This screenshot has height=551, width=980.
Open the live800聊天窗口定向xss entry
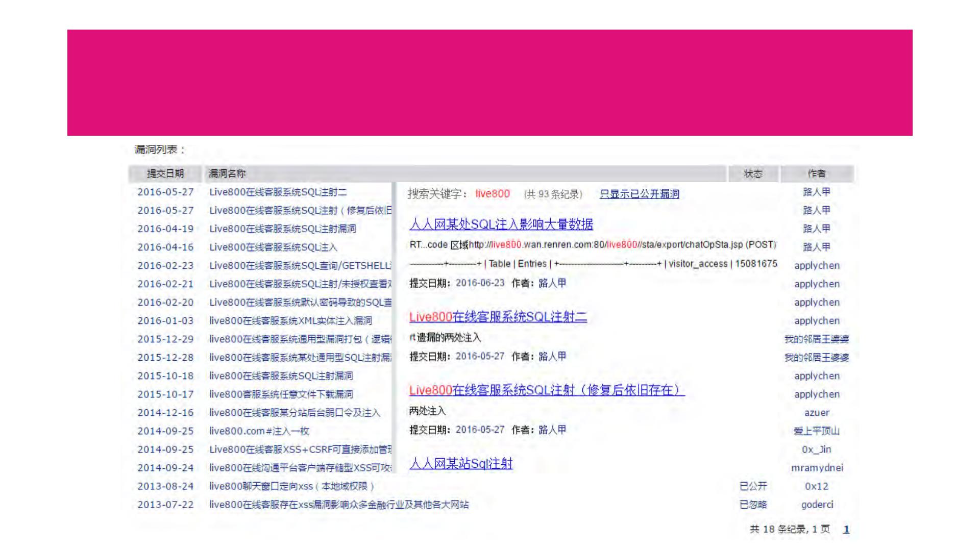[291, 486]
